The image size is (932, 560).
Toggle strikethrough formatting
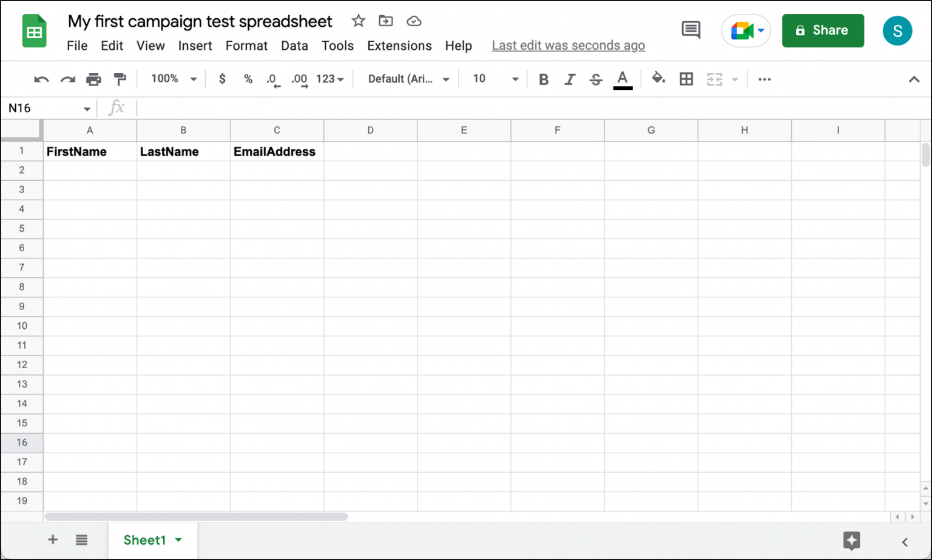[596, 79]
